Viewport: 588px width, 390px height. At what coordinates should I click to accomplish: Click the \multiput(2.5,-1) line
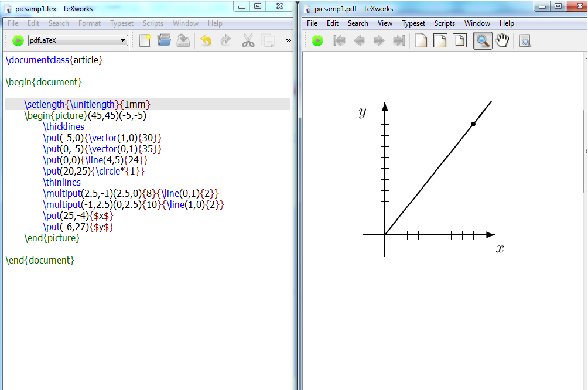131,193
